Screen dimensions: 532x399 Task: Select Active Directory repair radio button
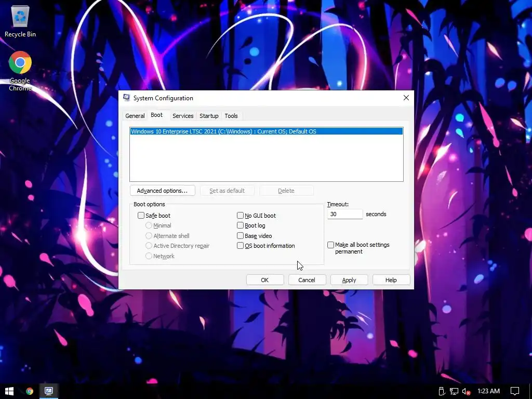click(x=149, y=246)
